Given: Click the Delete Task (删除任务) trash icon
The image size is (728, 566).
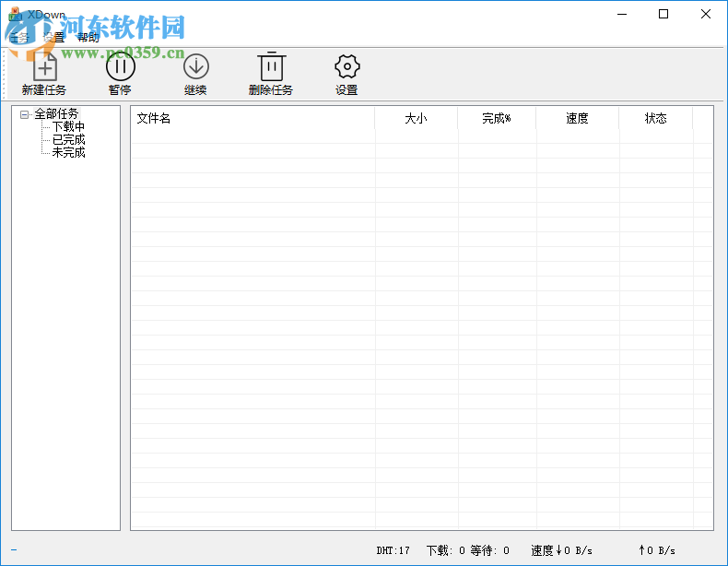Looking at the screenshot, I should click(272, 66).
